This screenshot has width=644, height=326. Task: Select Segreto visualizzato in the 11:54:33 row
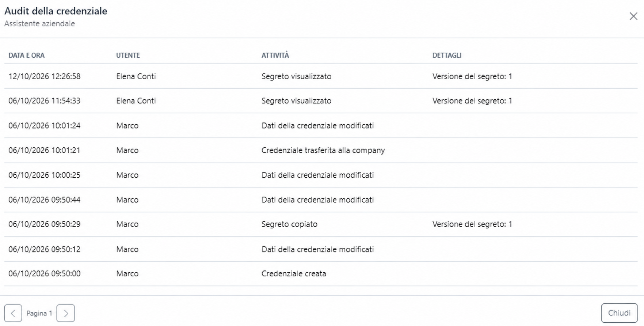[x=296, y=101]
